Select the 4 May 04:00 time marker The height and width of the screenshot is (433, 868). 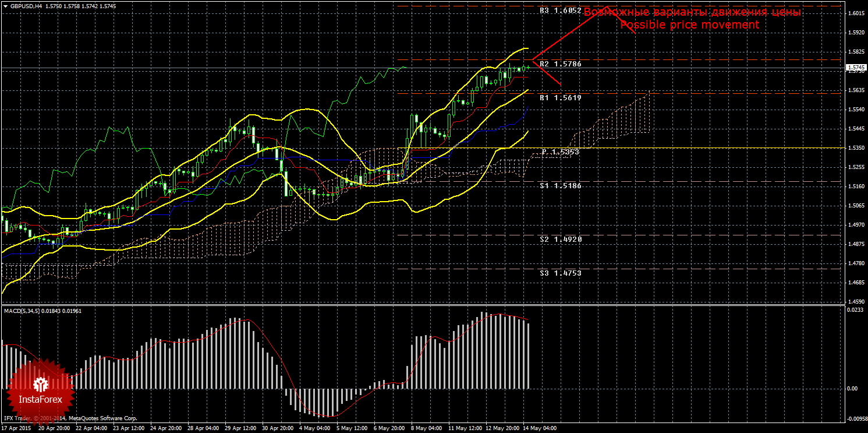314,428
